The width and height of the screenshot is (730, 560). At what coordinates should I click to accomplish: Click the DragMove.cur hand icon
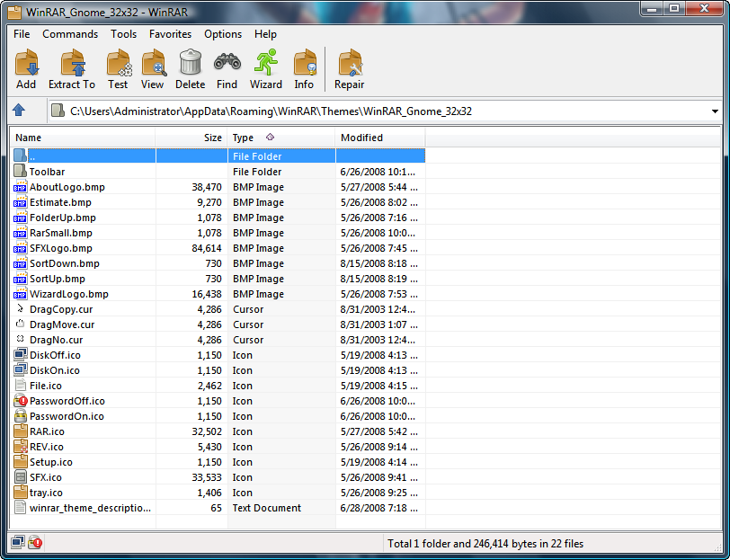click(20, 324)
